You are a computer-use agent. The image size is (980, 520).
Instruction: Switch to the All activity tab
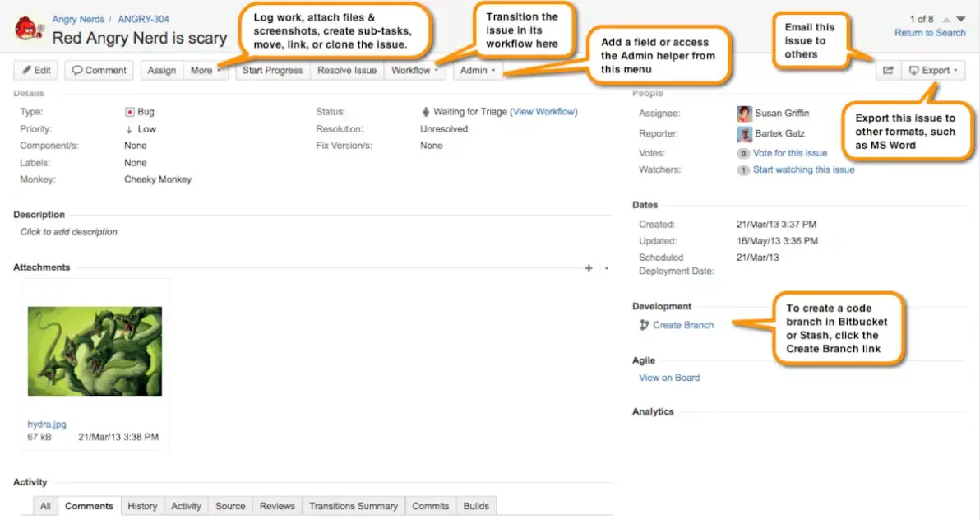coord(45,506)
